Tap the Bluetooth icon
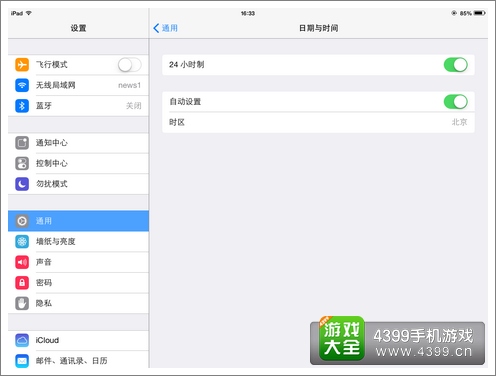The width and height of the screenshot is (496, 376). pyautogui.click(x=22, y=106)
